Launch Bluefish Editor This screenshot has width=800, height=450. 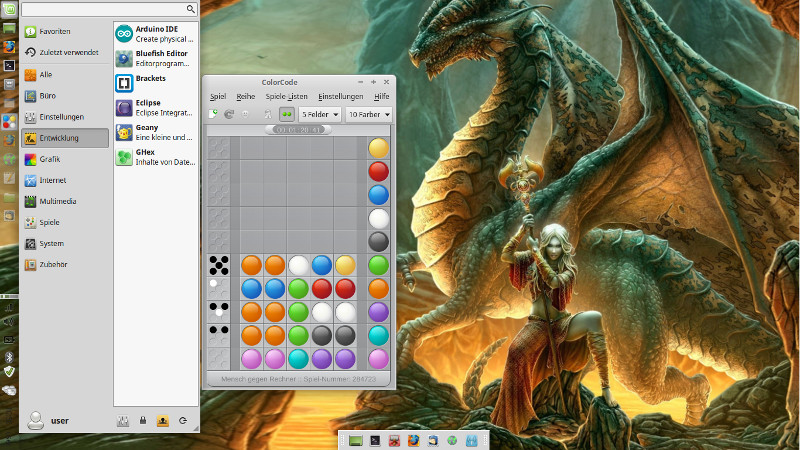point(156,58)
